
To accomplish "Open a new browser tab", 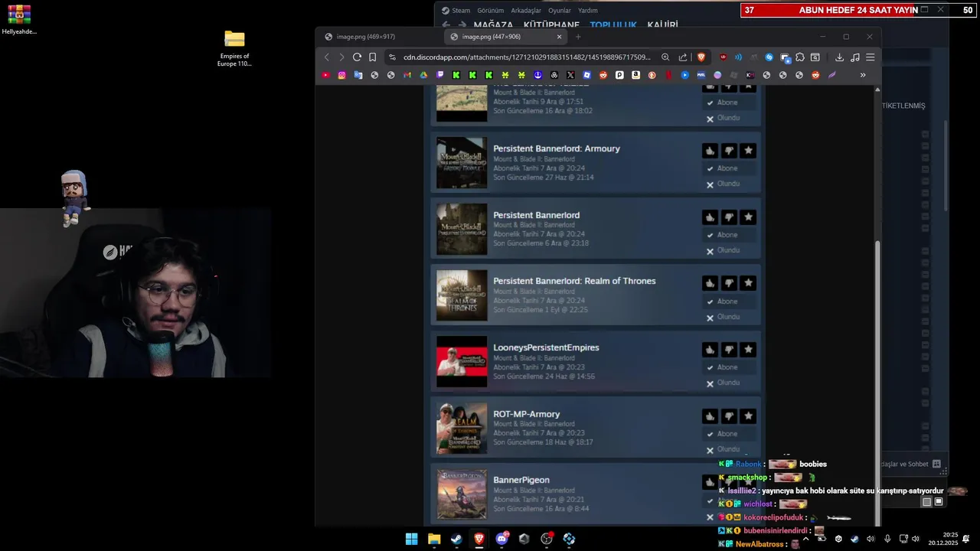I will (578, 37).
